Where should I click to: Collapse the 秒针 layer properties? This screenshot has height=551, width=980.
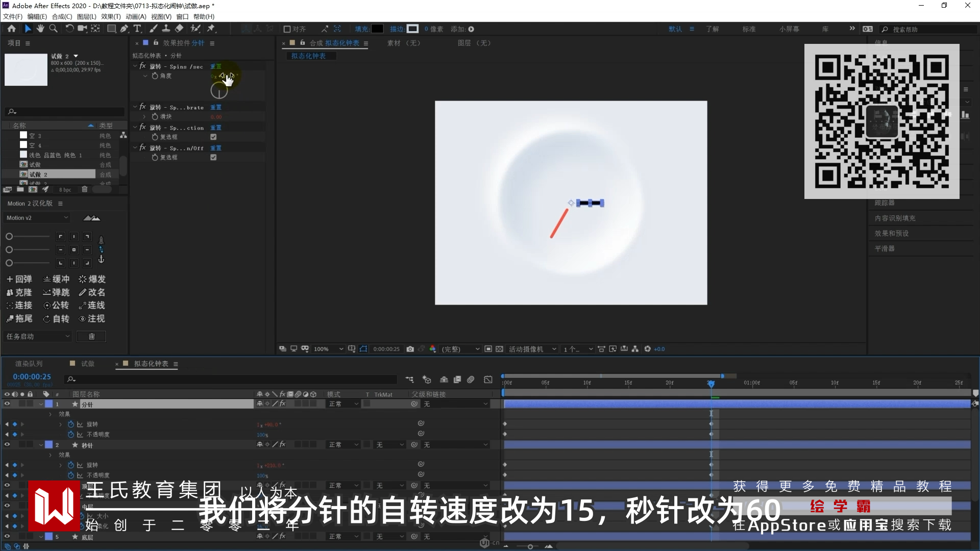point(41,444)
